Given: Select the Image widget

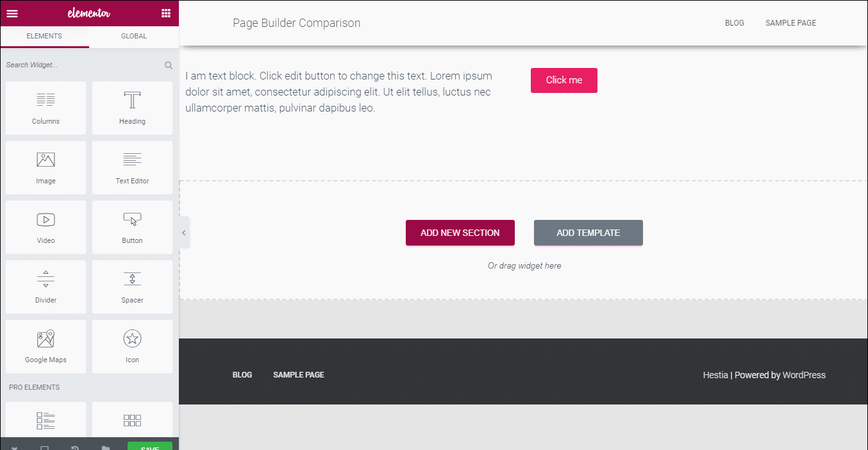Looking at the screenshot, I should [x=46, y=167].
